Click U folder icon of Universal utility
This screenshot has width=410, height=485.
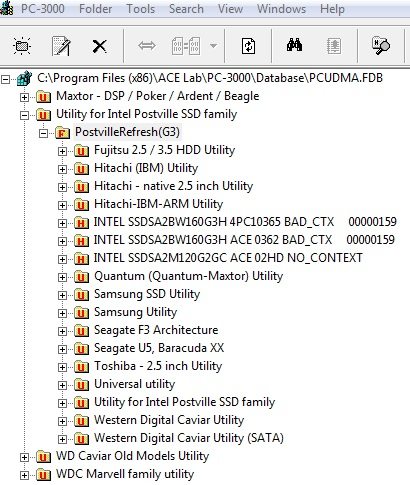pos(81,385)
